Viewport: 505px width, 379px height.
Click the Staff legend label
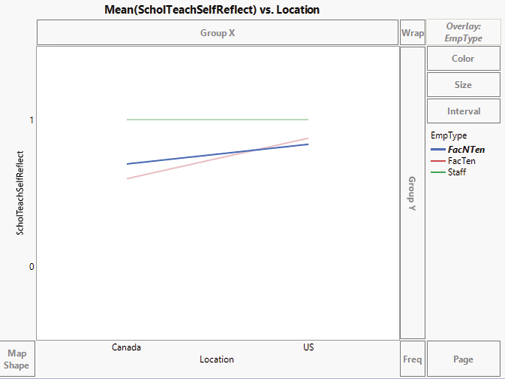pos(457,172)
